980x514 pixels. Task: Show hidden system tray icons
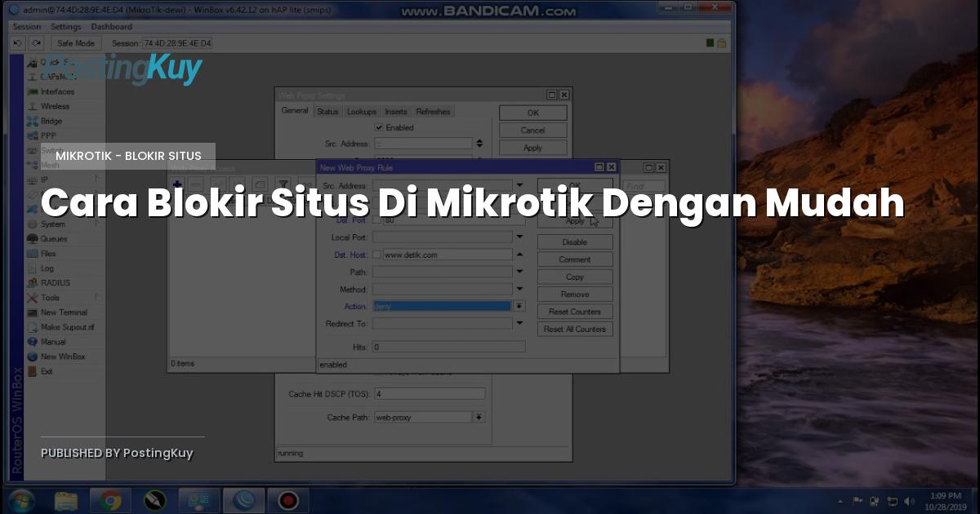click(x=841, y=500)
